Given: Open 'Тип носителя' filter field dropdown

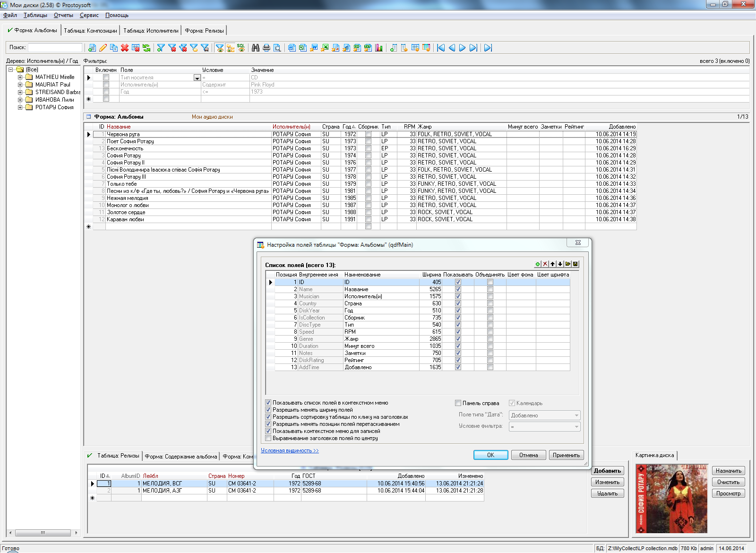Looking at the screenshot, I should (197, 78).
